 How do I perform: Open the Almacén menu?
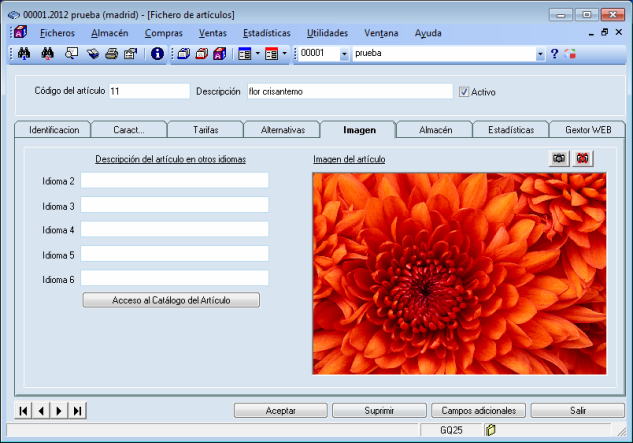click(109, 33)
